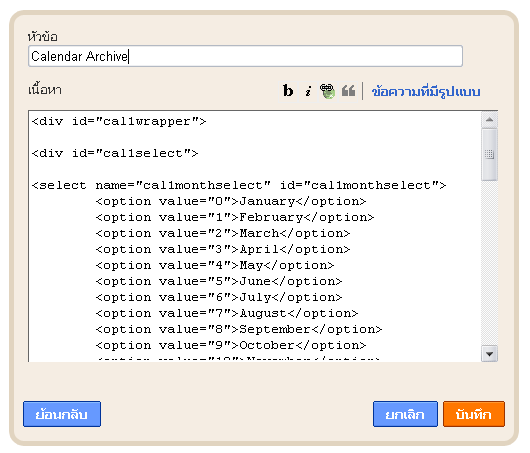Focus the title field containing Calendar Archive

point(245,56)
